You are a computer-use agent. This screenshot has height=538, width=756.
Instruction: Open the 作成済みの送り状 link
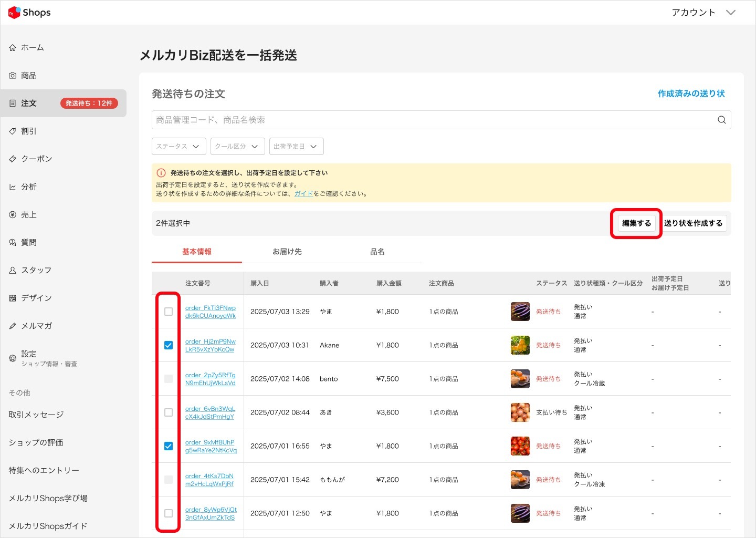[691, 94]
